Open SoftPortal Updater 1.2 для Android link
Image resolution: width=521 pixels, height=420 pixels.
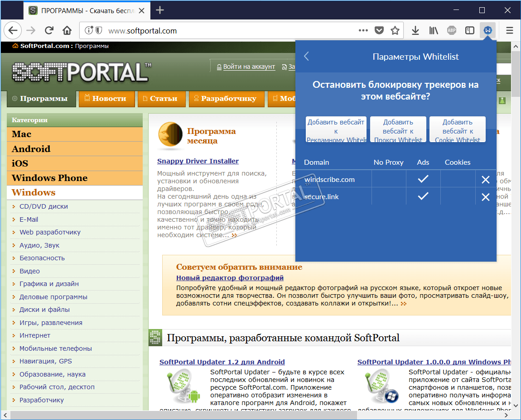pos(222,362)
